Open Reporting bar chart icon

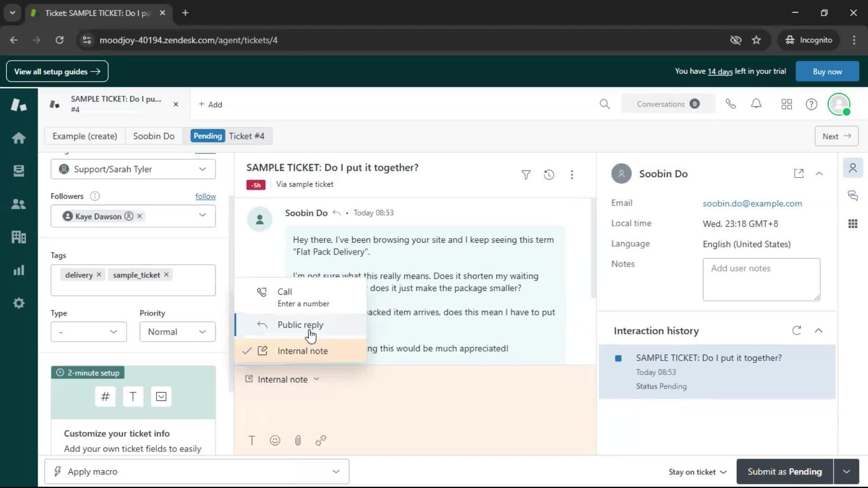pyautogui.click(x=19, y=270)
